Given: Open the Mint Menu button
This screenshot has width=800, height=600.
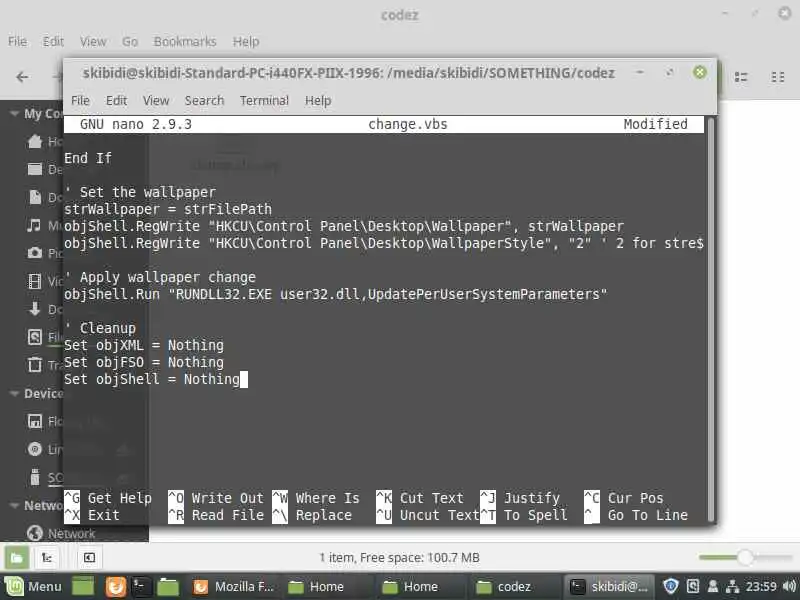Looking at the screenshot, I should click(x=34, y=587).
